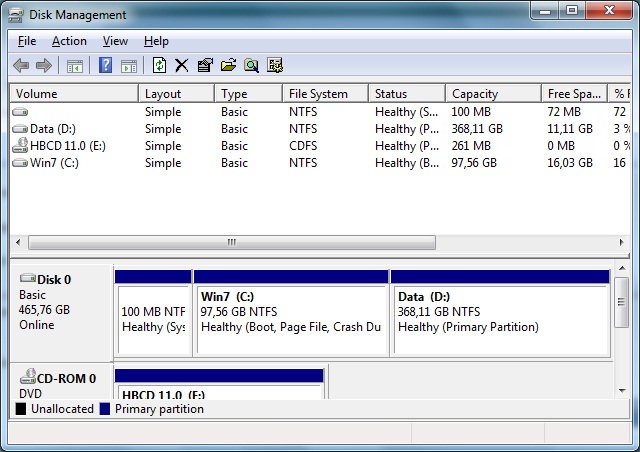Image resolution: width=640 pixels, height=452 pixels.
Task: Click the 97,56 GB capacity cell
Action: point(474,163)
